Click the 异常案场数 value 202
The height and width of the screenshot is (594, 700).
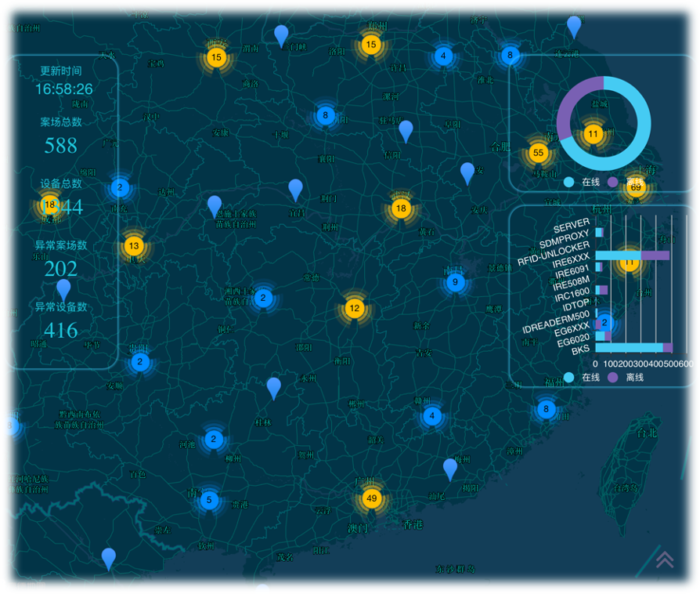pyautogui.click(x=61, y=269)
